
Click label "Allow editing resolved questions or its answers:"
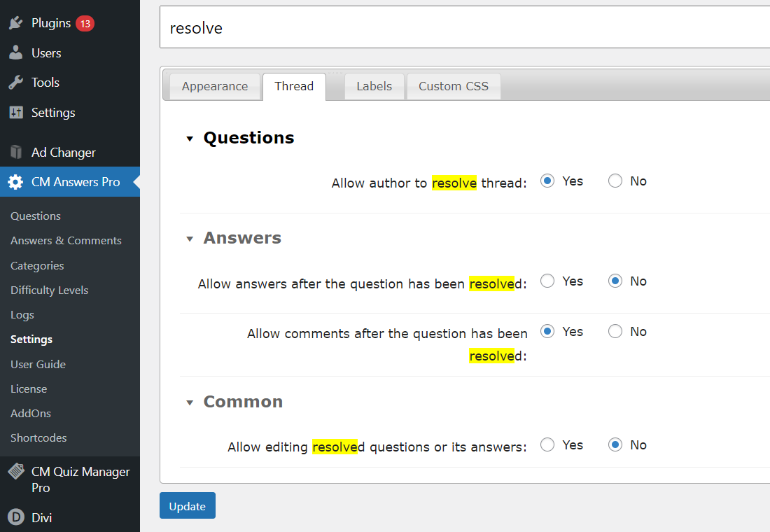tap(377, 447)
